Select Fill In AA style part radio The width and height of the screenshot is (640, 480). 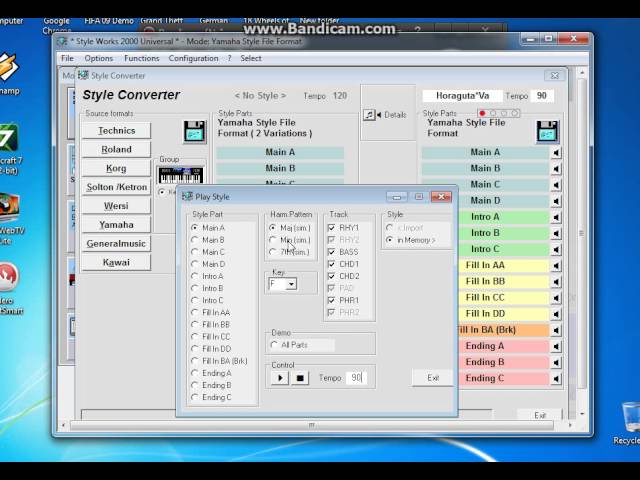pyautogui.click(x=195, y=313)
